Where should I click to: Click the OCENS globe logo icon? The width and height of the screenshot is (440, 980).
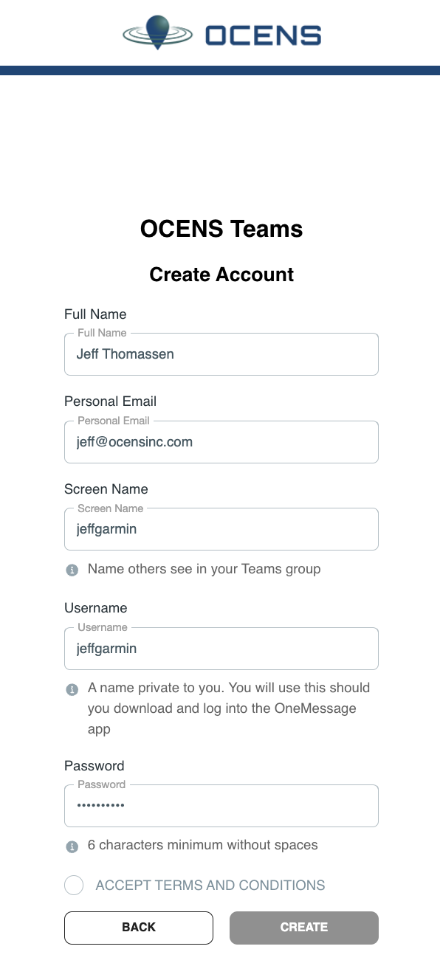pos(157,32)
